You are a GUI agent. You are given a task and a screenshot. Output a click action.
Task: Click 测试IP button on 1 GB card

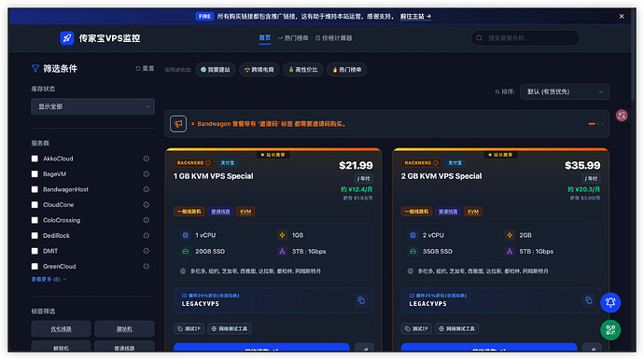tap(189, 328)
